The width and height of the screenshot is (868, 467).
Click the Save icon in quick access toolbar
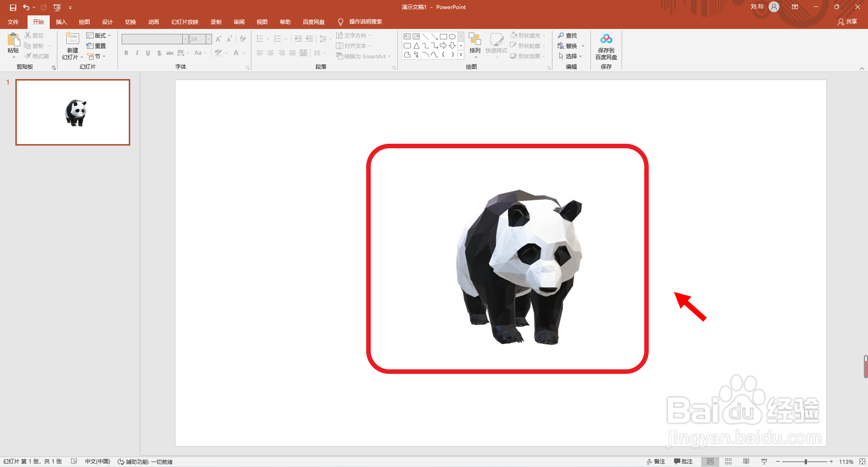(x=13, y=7)
